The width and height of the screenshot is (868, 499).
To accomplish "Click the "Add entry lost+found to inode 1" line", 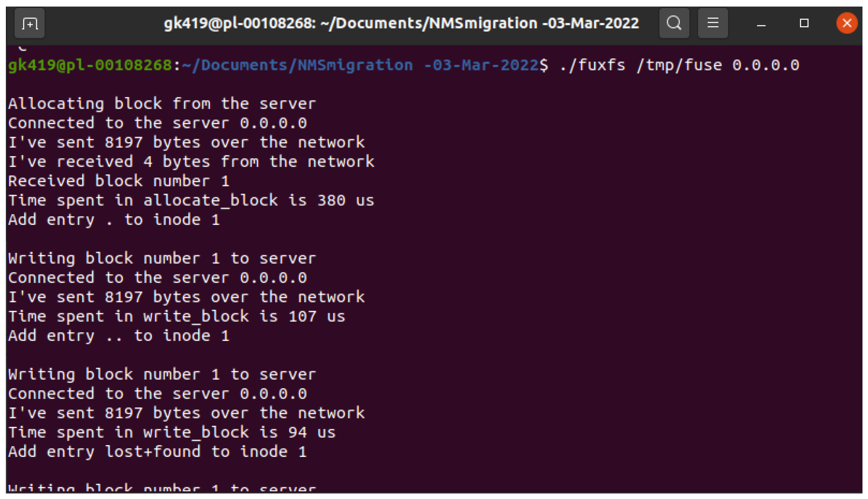I will [157, 452].
